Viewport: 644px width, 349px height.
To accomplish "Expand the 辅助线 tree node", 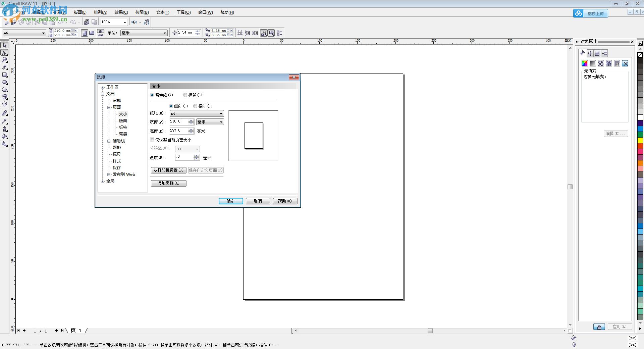I will [109, 141].
